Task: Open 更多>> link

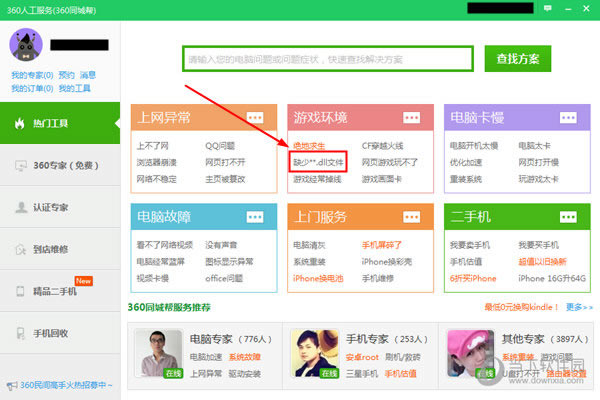Action: pos(579,307)
